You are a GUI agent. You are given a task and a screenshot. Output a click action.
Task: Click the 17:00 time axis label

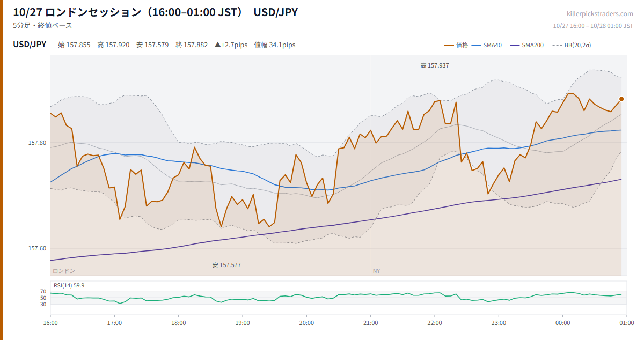[x=114, y=323]
